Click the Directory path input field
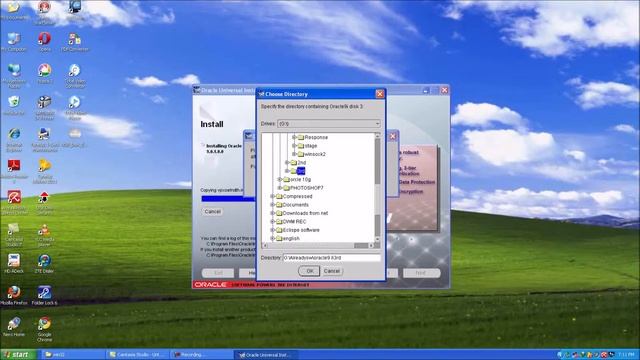 331,258
